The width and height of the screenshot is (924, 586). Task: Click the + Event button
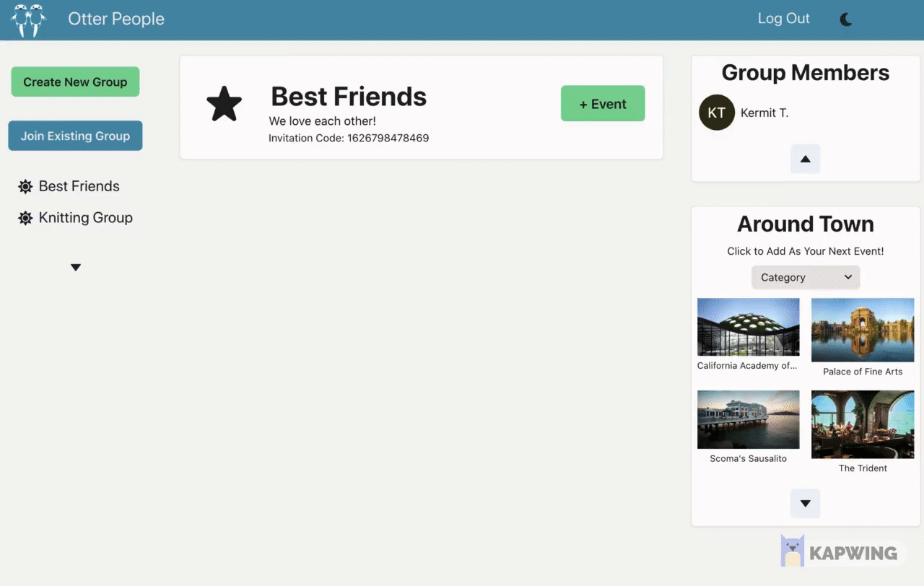pyautogui.click(x=603, y=104)
